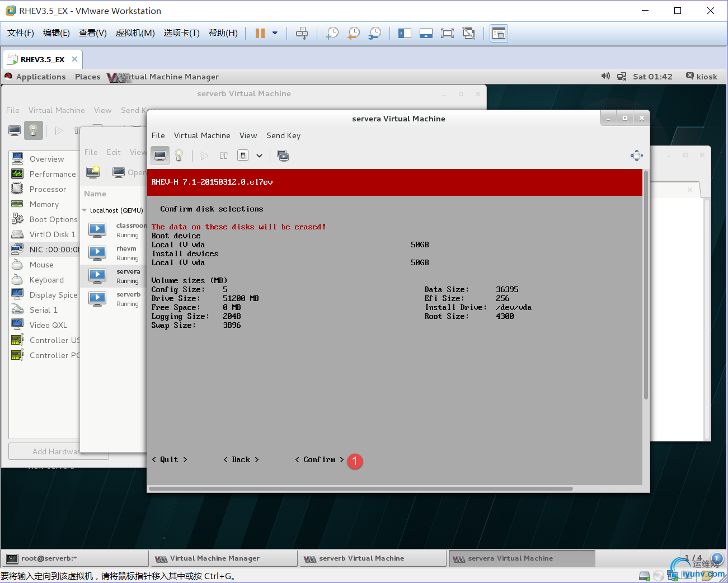
Task: Switch to serverb Virtual Machine taskbar button
Action: tap(373, 558)
